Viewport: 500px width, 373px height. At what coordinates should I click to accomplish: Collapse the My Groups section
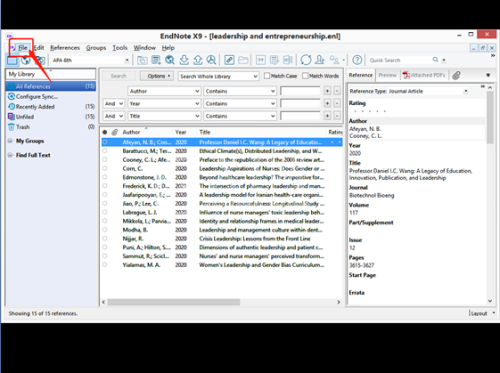[x=10, y=141]
